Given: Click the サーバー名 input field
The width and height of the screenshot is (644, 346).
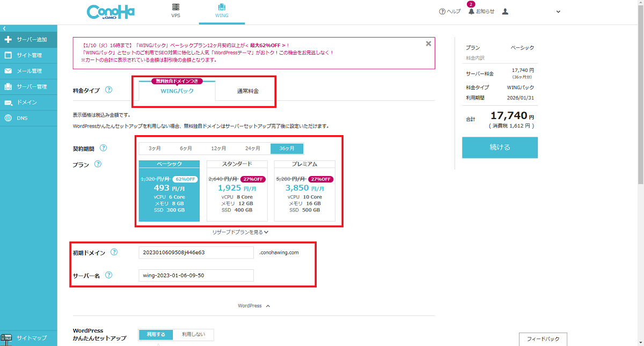Looking at the screenshot, I should coord(196,276).
